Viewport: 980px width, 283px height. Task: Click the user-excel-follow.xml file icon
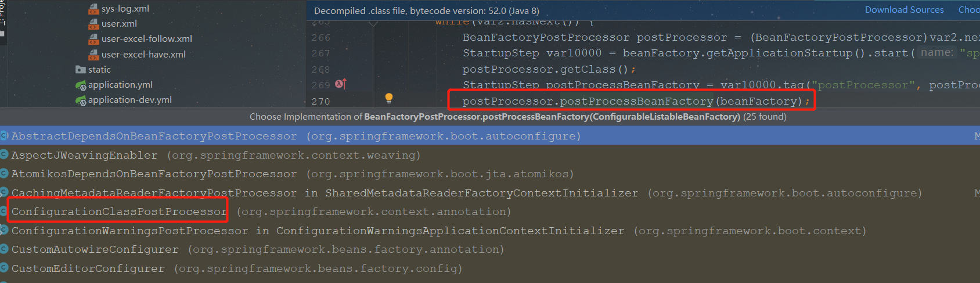click(93, 39)
